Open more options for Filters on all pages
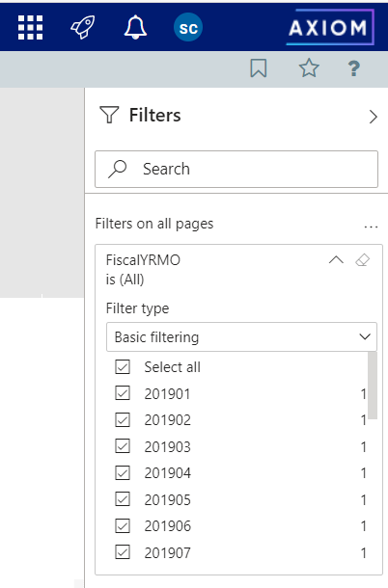 (371, 227)
